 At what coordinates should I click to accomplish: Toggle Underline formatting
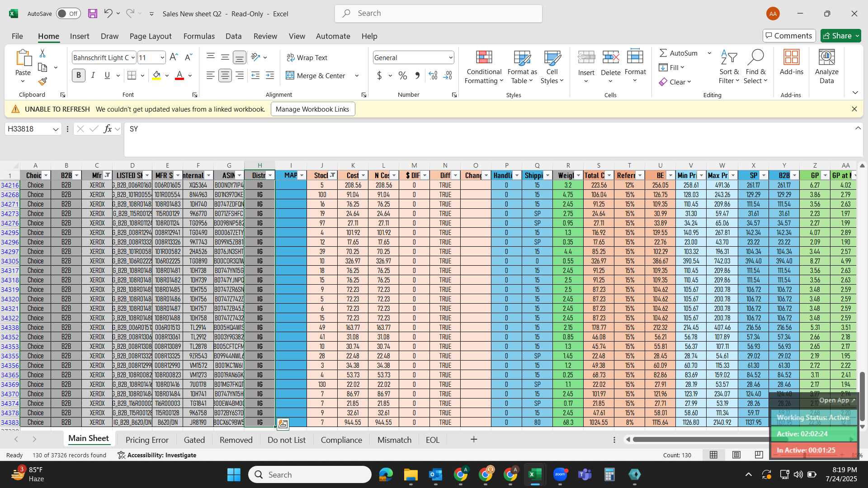(107, 75)
